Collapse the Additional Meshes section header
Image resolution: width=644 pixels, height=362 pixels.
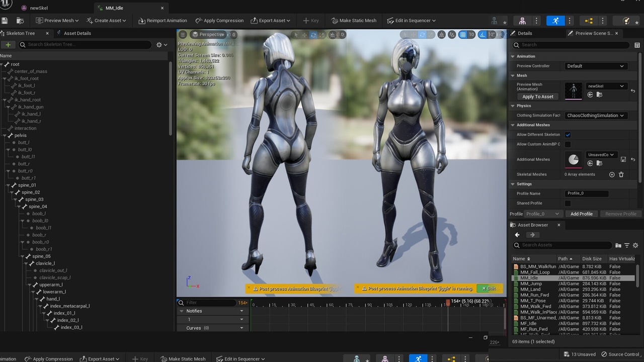[x=513, y=125]
